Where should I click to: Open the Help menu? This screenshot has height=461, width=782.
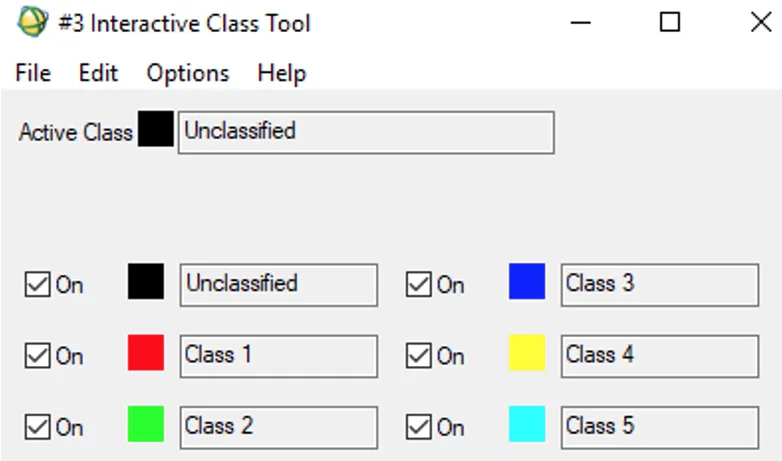pos(282,73)
